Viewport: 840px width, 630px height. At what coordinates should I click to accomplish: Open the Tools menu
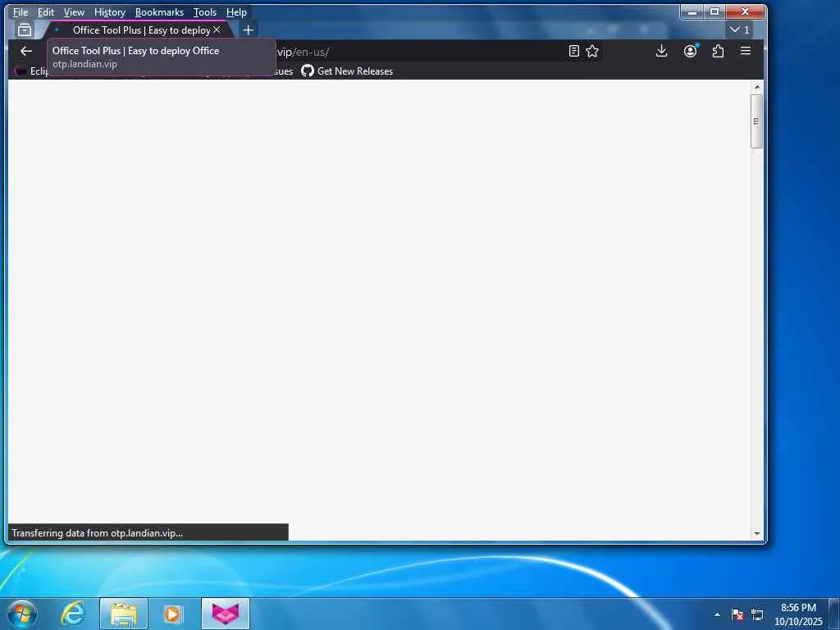coord(205,12)
